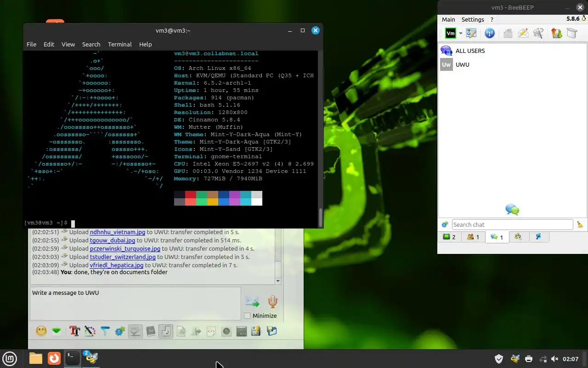Open the font color pencil-palette icon
The height and width of the screenshot is (368, 588).
(x=90, y=331)
